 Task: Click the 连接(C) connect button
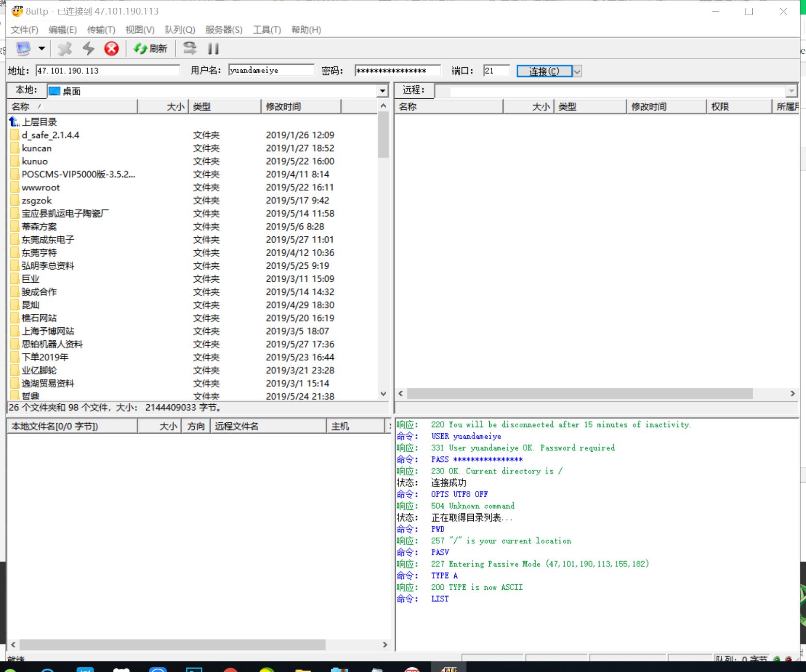pos(544,71)
